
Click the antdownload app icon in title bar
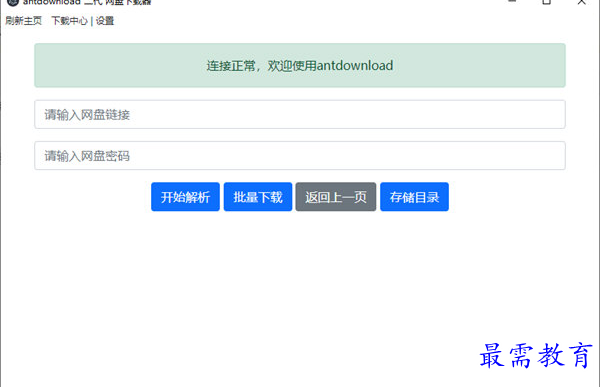click(13, 2)
